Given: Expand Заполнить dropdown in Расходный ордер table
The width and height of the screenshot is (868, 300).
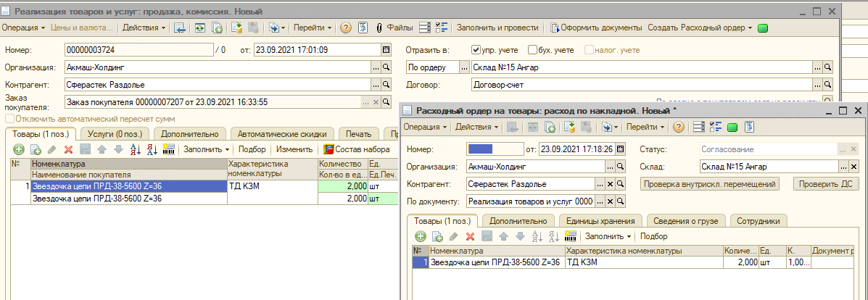Looking at the screenshot, I should pos(608,236).
